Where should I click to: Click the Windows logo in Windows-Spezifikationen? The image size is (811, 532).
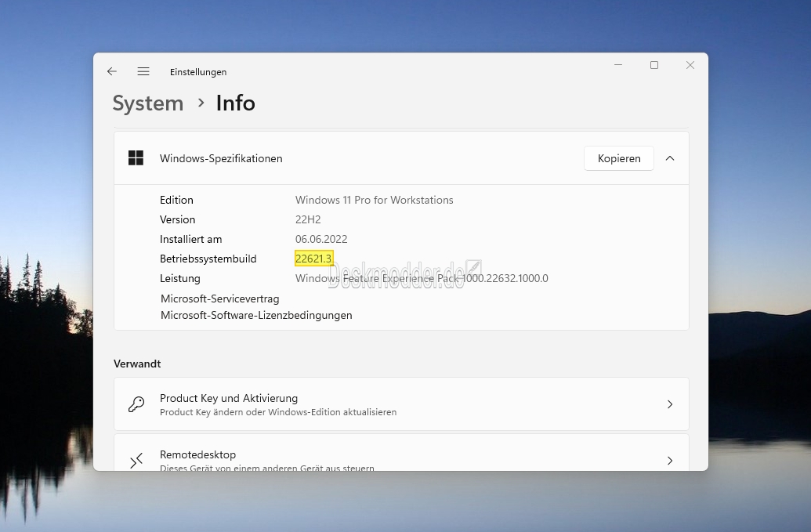pyautogui.click(x=136, y=158)
